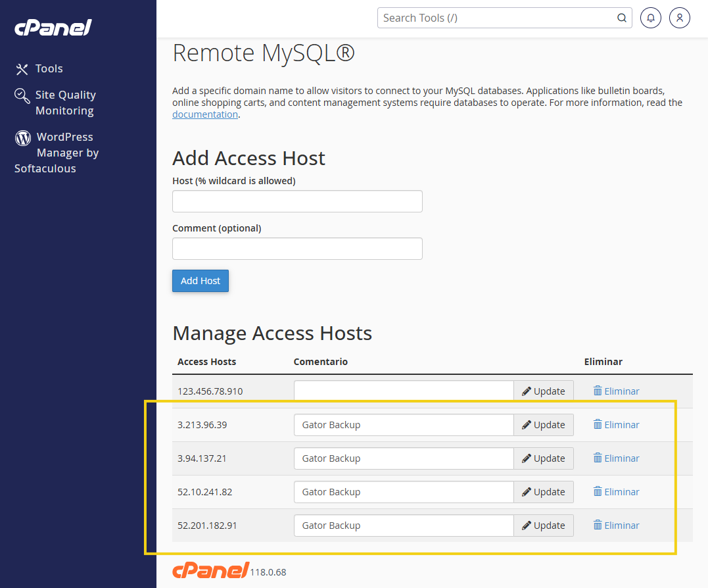
Task: Click Eliminar for host 3.213.96.39
Action: coord(617,424)
